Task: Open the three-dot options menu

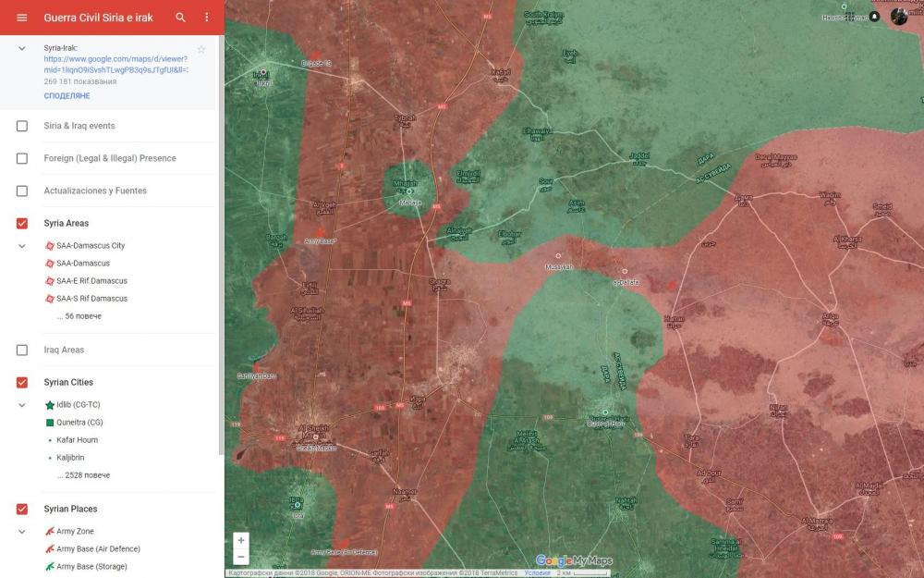Action: pyautogui.click(x=206, y=18)
